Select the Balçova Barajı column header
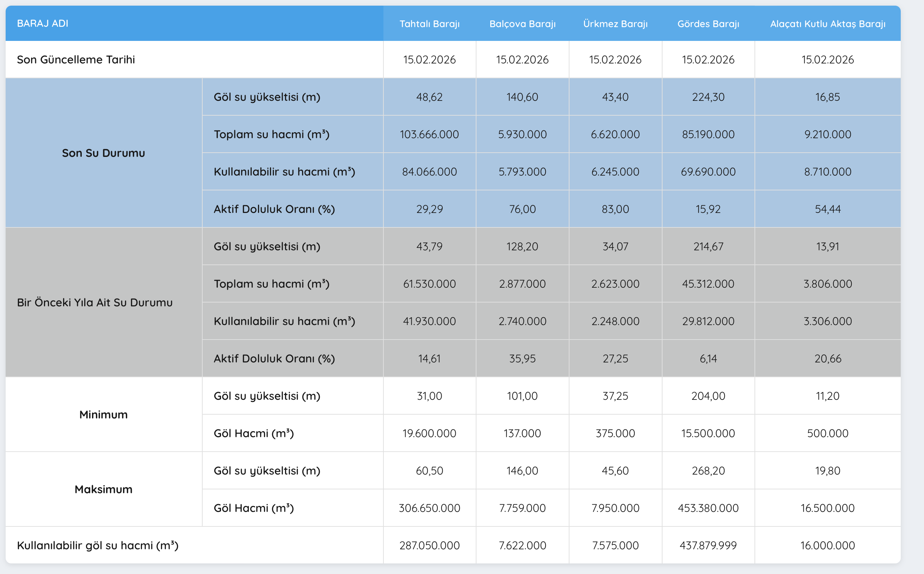Viewport: 924px width, 574px height. point(522,24)
